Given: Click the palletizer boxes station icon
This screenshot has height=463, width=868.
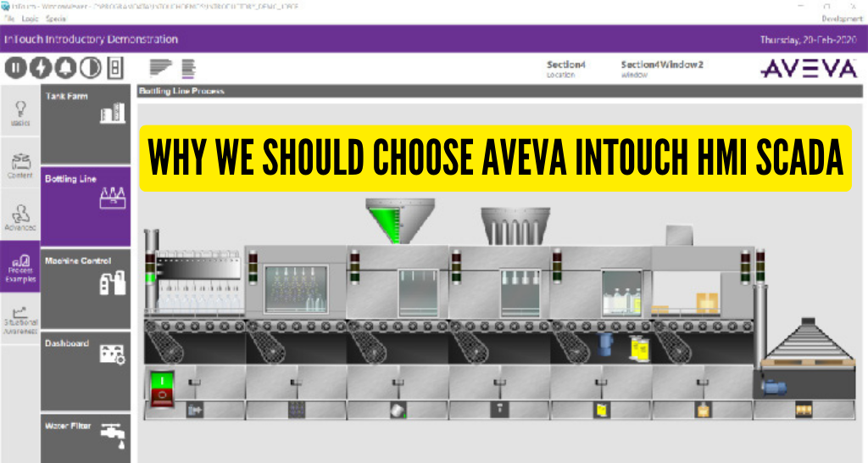Looking at the screenshot, I should point(804,410).
